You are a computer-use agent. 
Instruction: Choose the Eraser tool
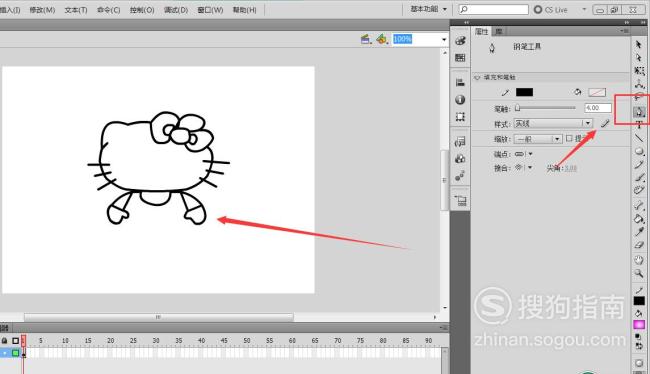click(x=639, y=245)
